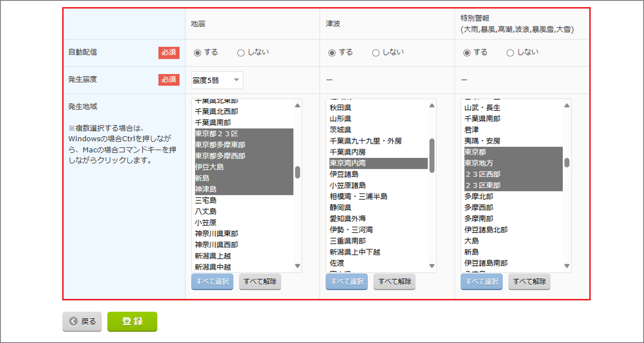Select しない for 地震 automatic delivery
644x343 pixels.
point(241,53)
